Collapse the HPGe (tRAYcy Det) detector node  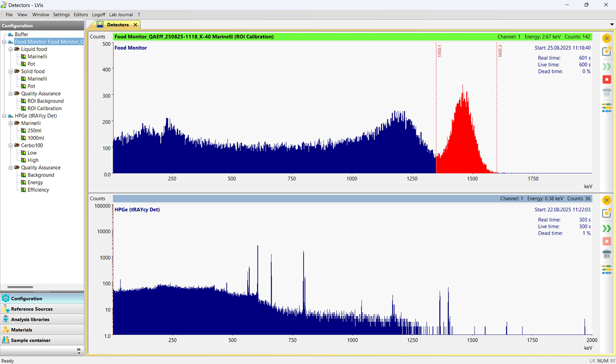coord(4,116)
